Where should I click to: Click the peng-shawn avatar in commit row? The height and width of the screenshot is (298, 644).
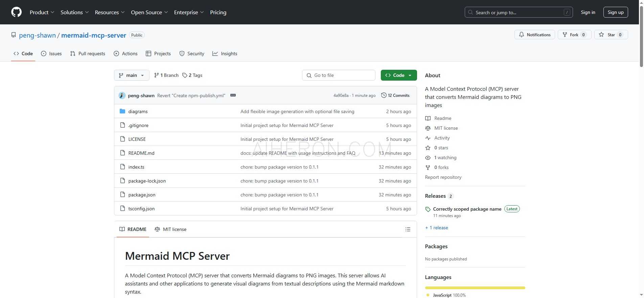122,95
